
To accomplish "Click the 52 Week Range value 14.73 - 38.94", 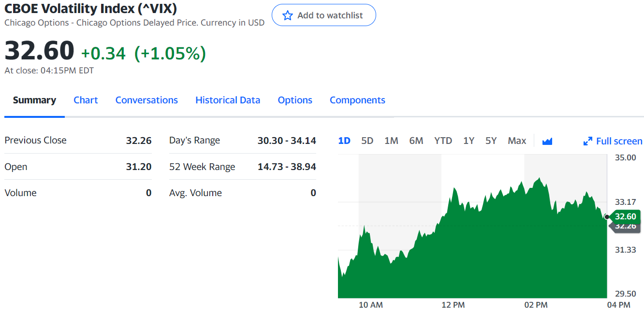I will (287, 167).
